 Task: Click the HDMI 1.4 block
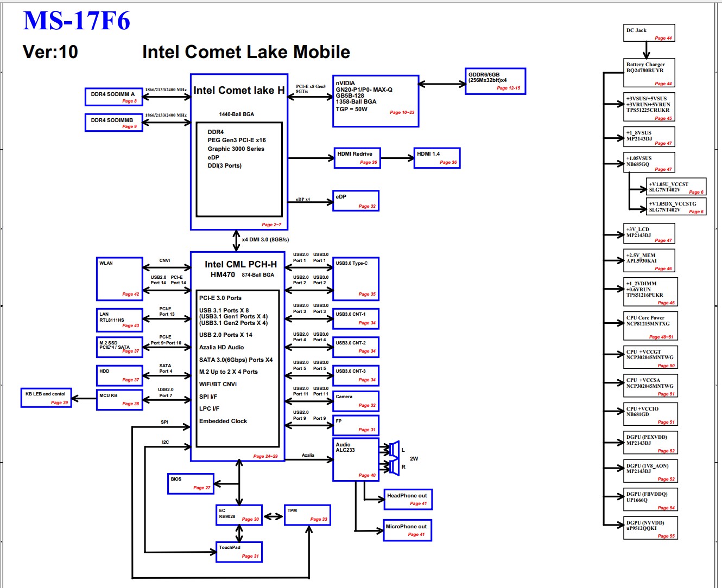[x=437, y=158]
